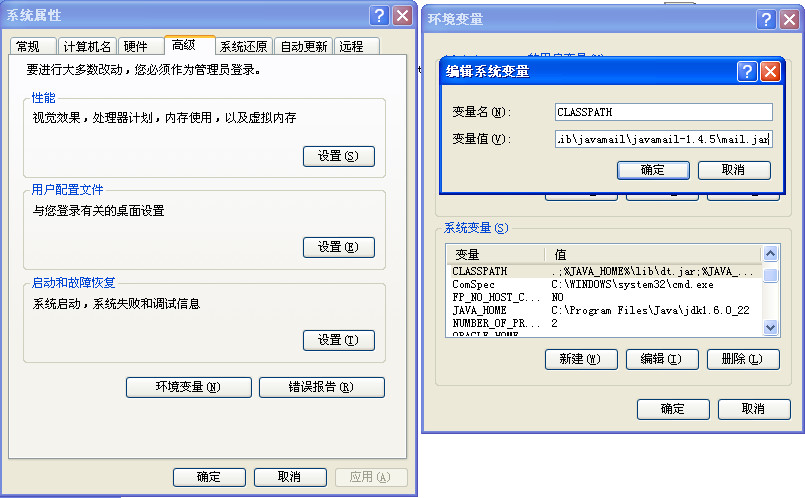Click help icon in 编辑系统变量 dialog
The image size is (805, 498).
tap(747, 71)
